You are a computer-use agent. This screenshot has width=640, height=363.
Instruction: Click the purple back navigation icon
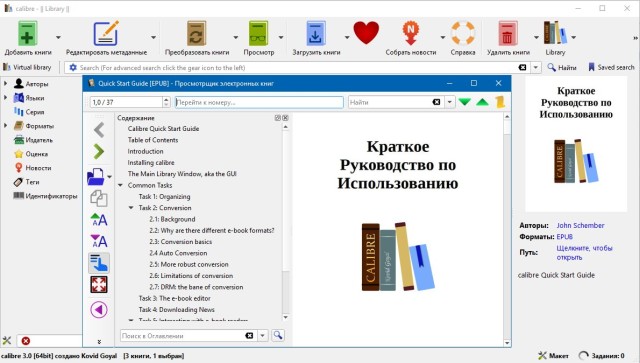pyautogui.click(x=99, y=310)
